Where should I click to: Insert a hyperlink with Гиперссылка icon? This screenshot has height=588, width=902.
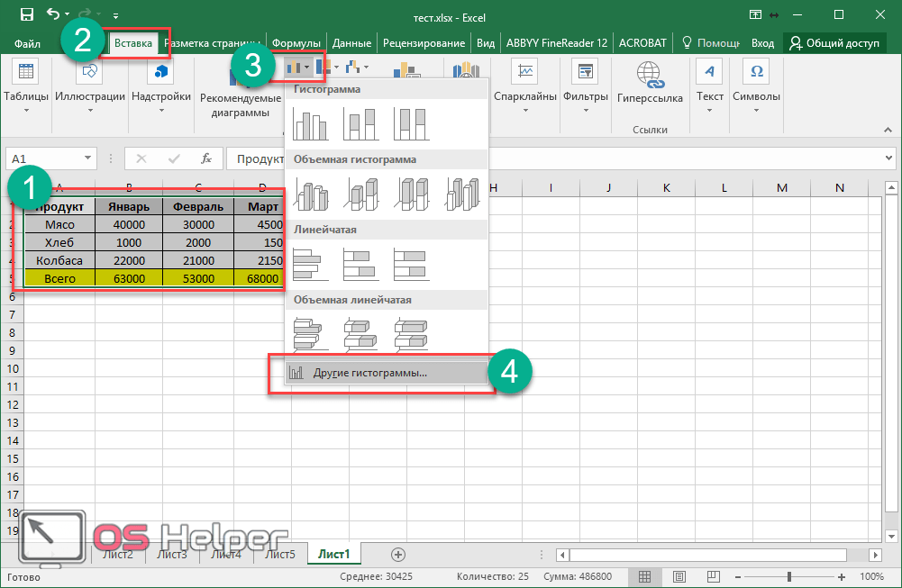(x=649, y=84)
